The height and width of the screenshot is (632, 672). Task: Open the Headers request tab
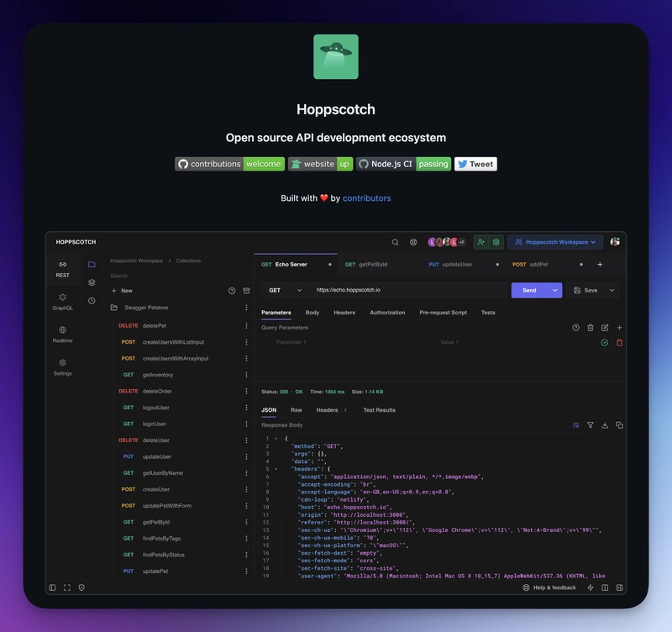(344, 313)
